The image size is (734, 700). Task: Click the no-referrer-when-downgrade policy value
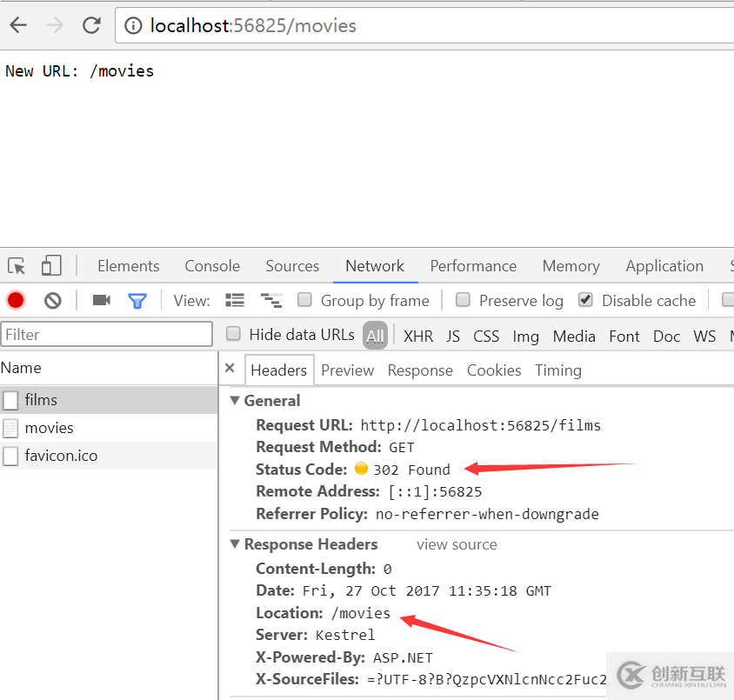(x=487, y=514)
